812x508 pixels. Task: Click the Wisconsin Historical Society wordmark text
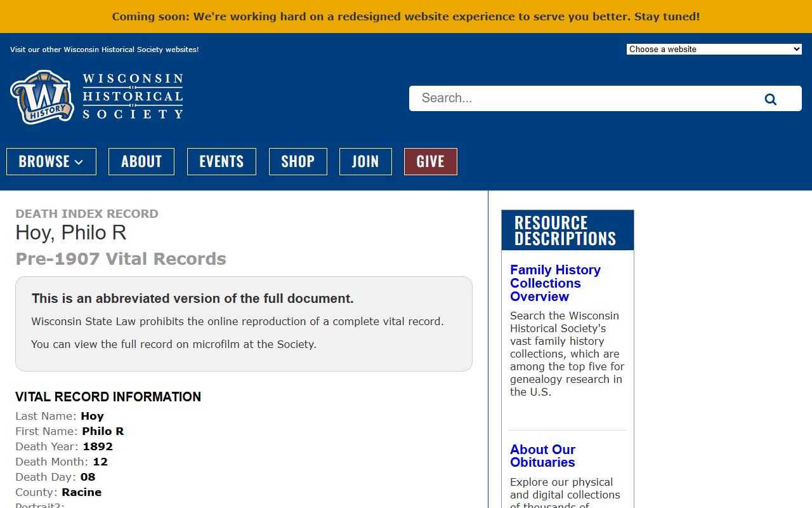133,97
